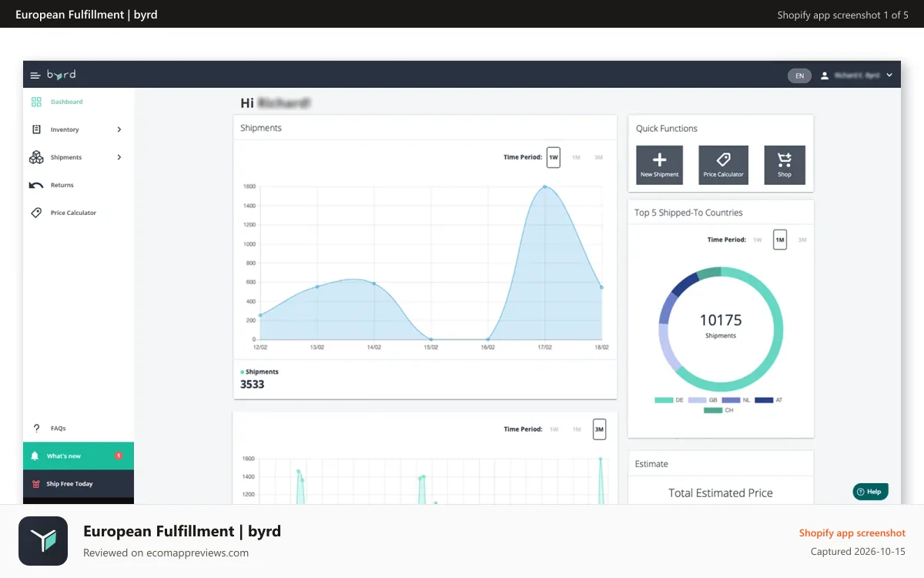924x578 pixels.
Task: Click the 3533 shipments total
Action: pos(252,384)
